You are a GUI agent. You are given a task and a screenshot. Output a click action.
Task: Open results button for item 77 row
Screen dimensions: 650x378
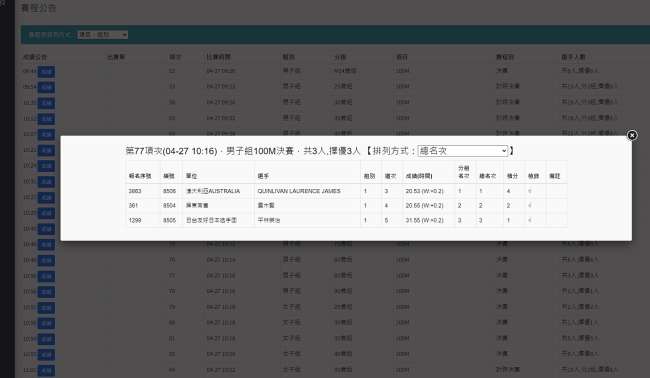click(46, 276)
